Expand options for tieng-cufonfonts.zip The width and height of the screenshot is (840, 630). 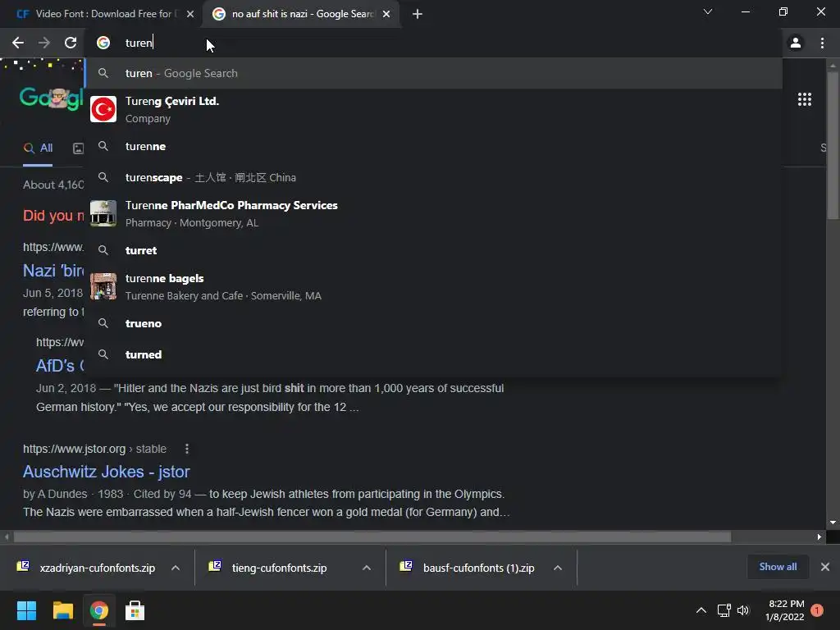[367, 568]
